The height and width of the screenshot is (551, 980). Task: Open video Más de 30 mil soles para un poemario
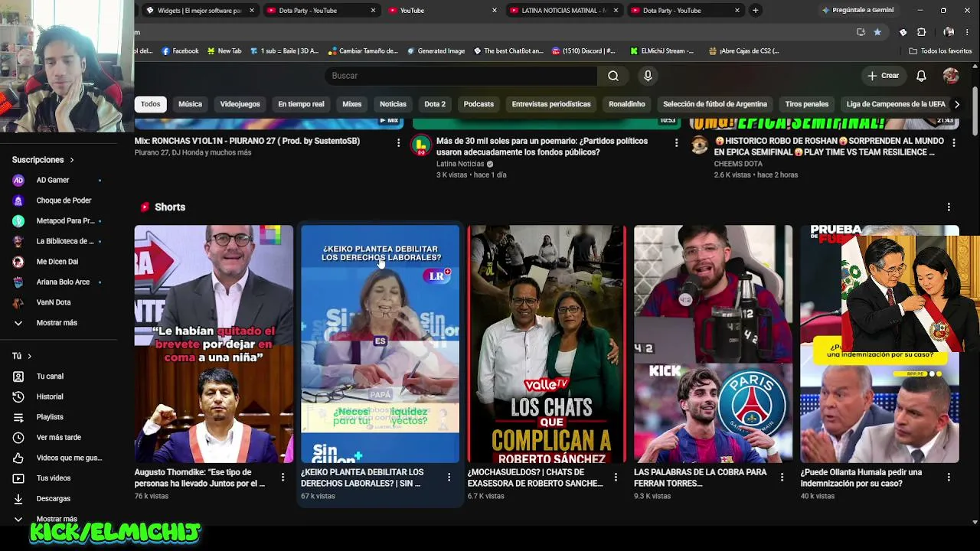pos(542,146)
